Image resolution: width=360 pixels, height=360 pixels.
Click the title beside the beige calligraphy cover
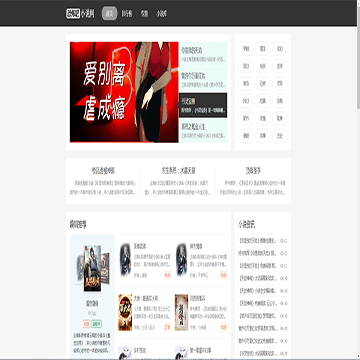198,298
